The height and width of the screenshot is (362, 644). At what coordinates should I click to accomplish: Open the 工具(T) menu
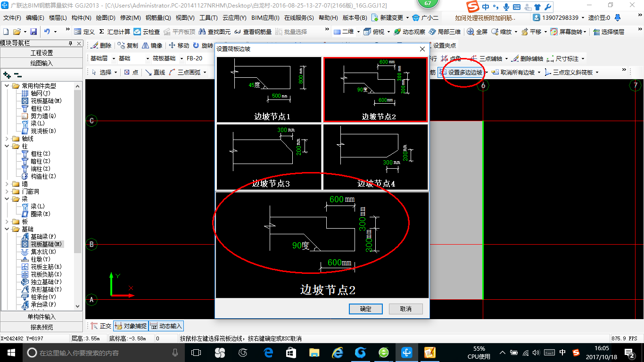[x=208, y=18]
